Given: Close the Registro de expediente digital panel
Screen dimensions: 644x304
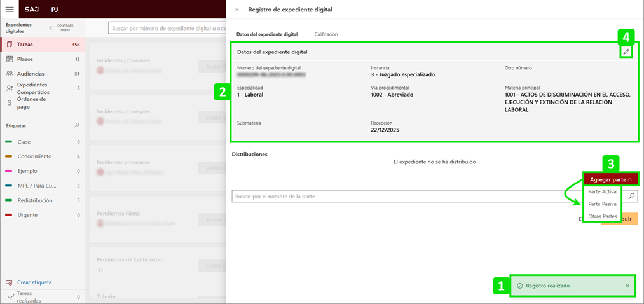Looking at the screenshot, I should [237, 10].
